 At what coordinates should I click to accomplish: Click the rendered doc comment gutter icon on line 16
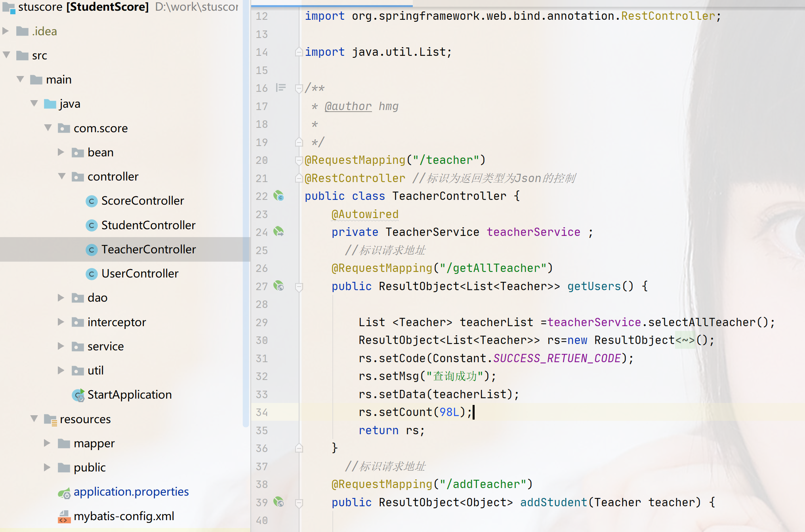click(x=280, y=87)
